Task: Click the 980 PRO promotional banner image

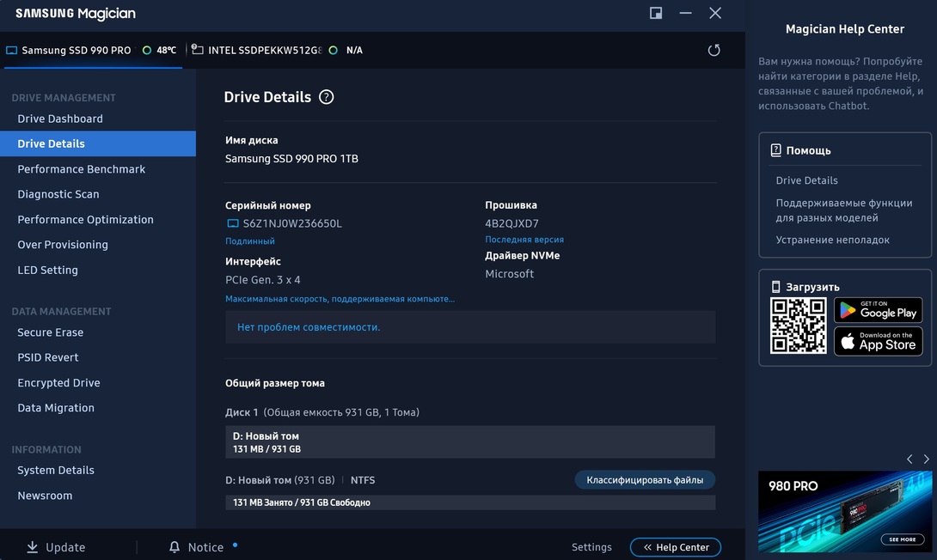Action: (845, 512)
